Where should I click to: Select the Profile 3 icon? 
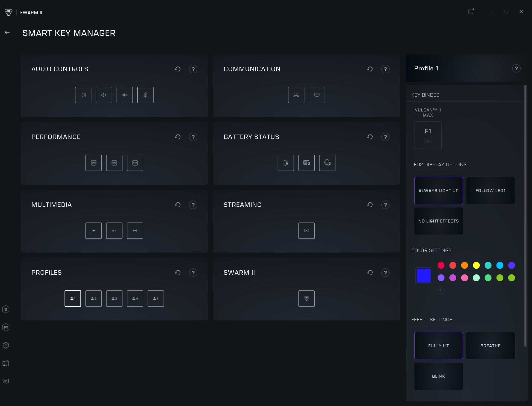(x=114, y=298)
